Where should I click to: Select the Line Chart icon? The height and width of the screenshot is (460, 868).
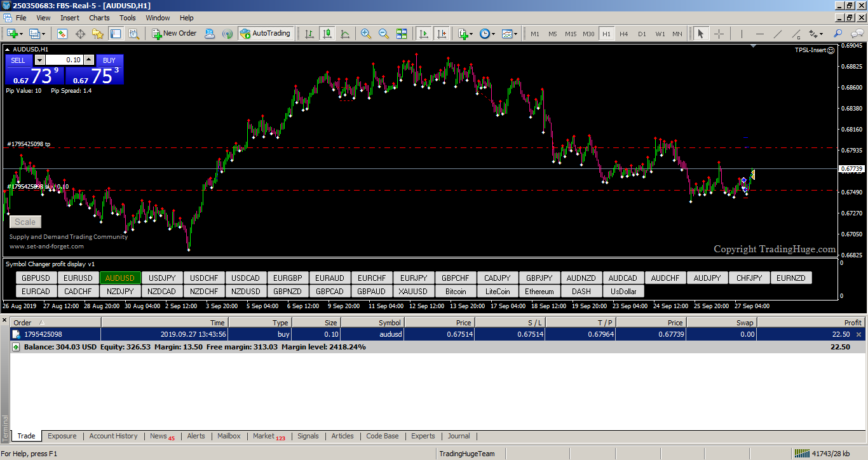345,34
